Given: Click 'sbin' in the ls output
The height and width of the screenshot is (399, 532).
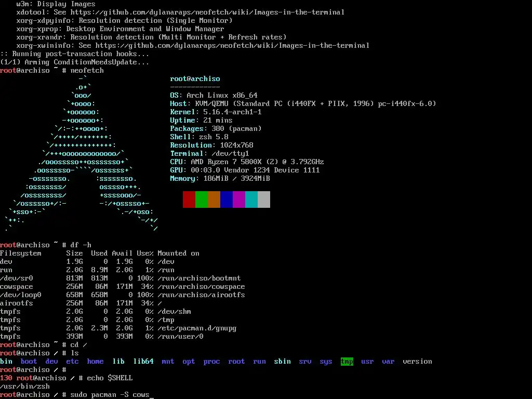Looking at the screenshot, I should (282, 362).
